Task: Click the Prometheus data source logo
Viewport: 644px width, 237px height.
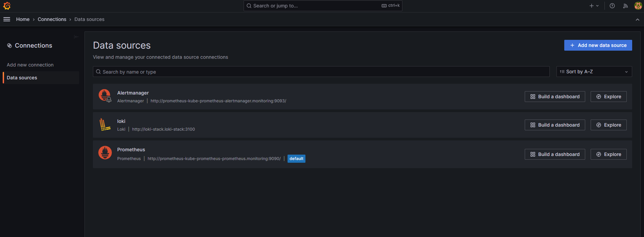Action: (105, 153)
